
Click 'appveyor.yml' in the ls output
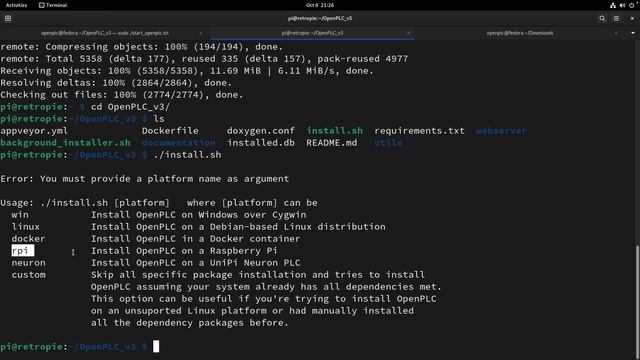(34, 131)
